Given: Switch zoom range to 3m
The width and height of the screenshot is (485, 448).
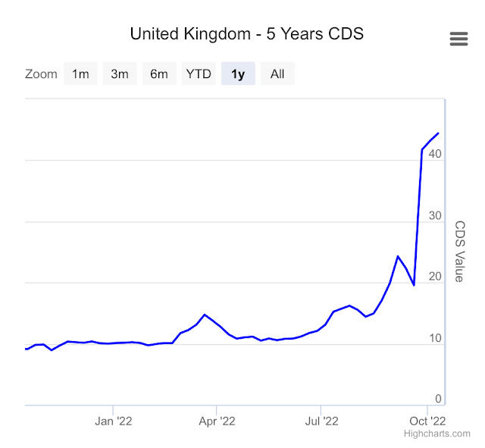Looking at the screenshot, I should click(120, 74).
